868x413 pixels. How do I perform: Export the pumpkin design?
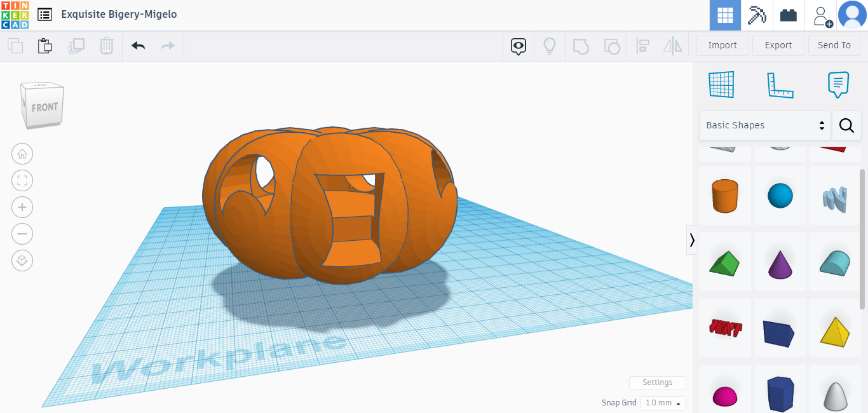tap(778, 45)
